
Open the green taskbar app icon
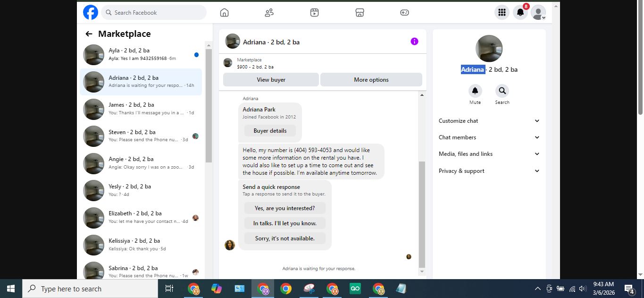pos(355,289)
